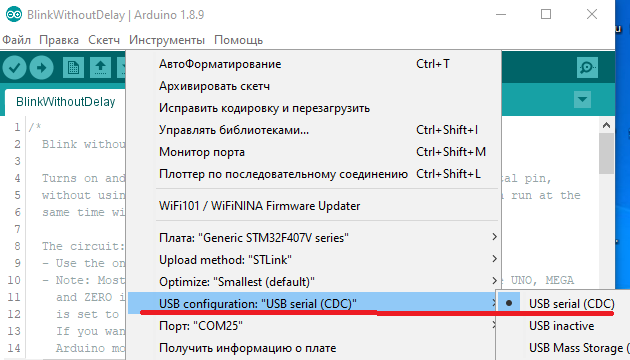Switch to BlinkWithoutDelay sketch tab
The image size is (630, 360).
point(65,102)
